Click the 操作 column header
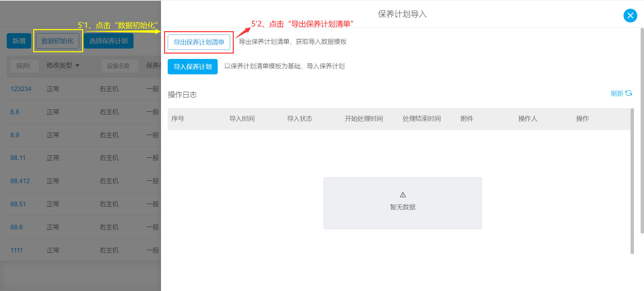Screen dimensions: 644x291 pyautogui.click(x=583, y=119)
